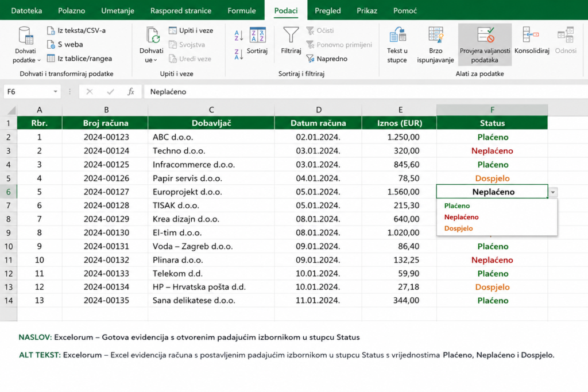Open the Dohvati podatke data menu
The height and width of the screenshot is (392, 588).
tap(26, 45)
